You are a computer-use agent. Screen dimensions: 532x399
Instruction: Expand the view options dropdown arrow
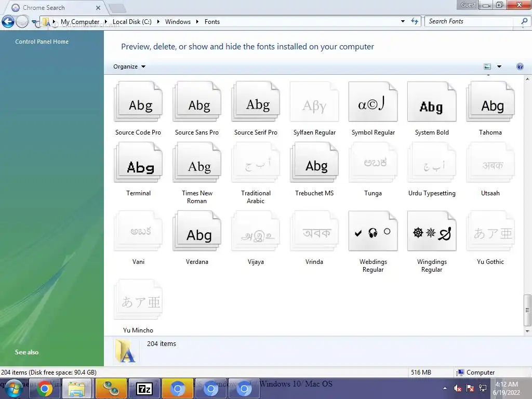click(x=499, y=66)
